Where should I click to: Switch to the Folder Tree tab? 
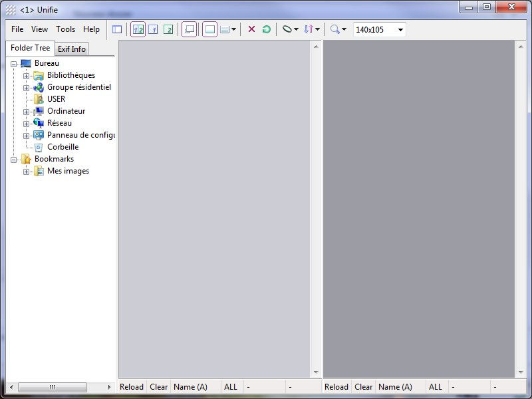(30, 48)
